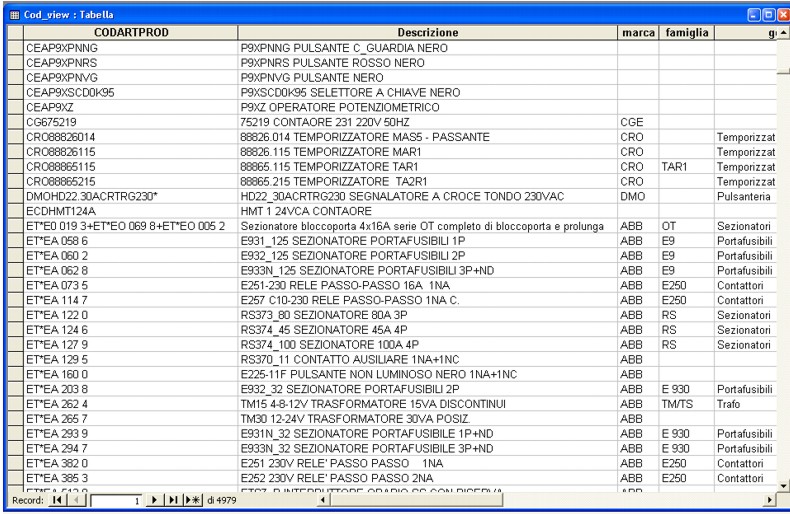Click cell ET*EA 122 0
This screenshot has height=514, width=790.
click(x=131, y=315)
